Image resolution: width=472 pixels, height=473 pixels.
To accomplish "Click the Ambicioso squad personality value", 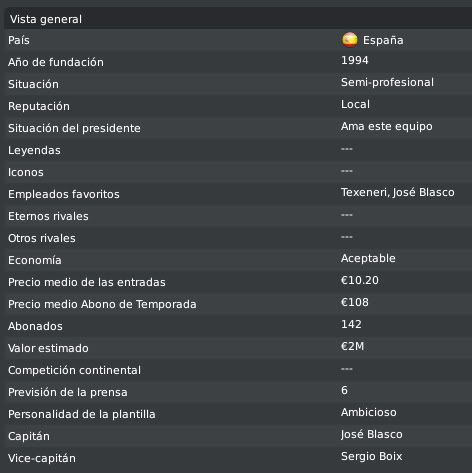I will click(x=369, y=412).
